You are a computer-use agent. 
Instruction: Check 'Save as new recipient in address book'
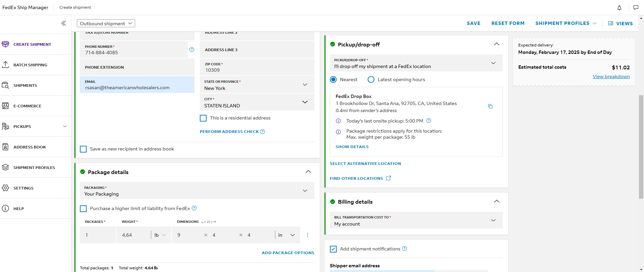pyautogui.click(x=83, y=149)
